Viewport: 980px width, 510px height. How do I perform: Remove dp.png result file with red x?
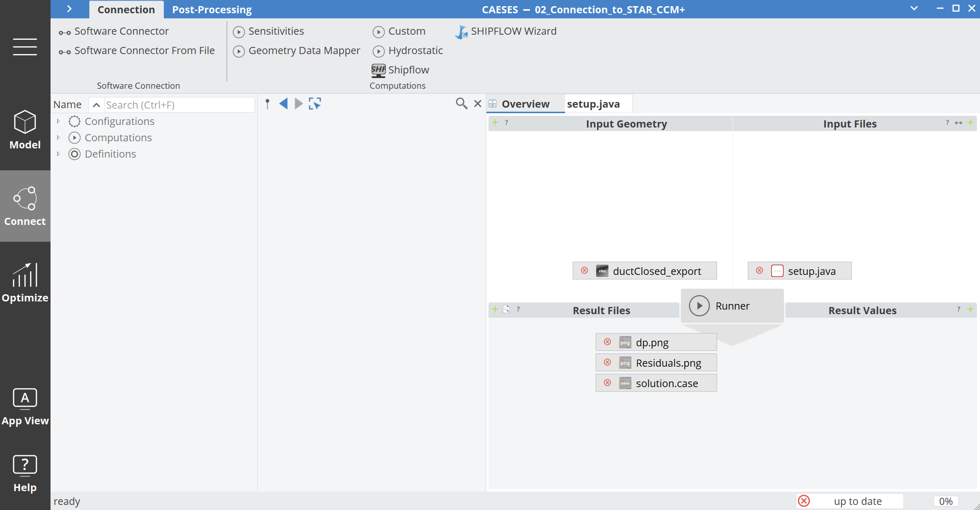[607, 342]
